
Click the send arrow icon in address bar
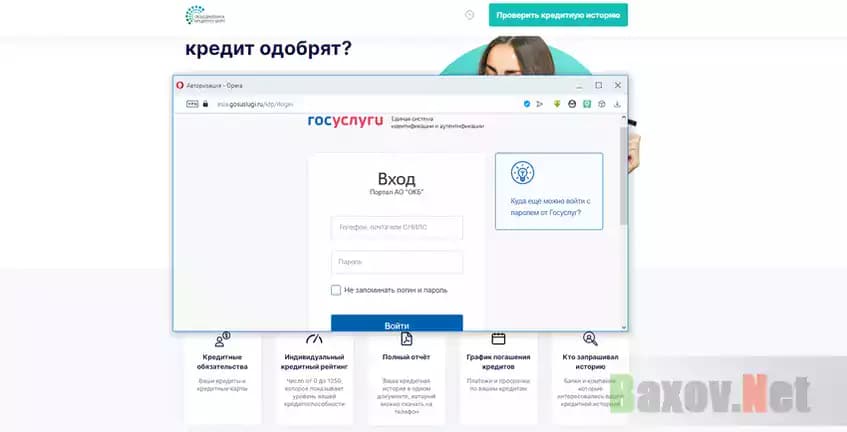pyautogui.click(x=540, y=104)
